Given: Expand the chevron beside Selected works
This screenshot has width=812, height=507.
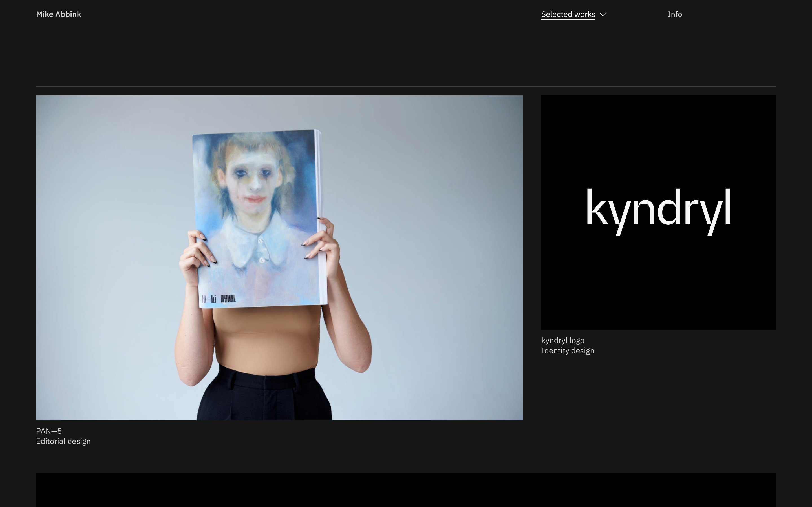Looking at the screenshot, I should point(603,14).
